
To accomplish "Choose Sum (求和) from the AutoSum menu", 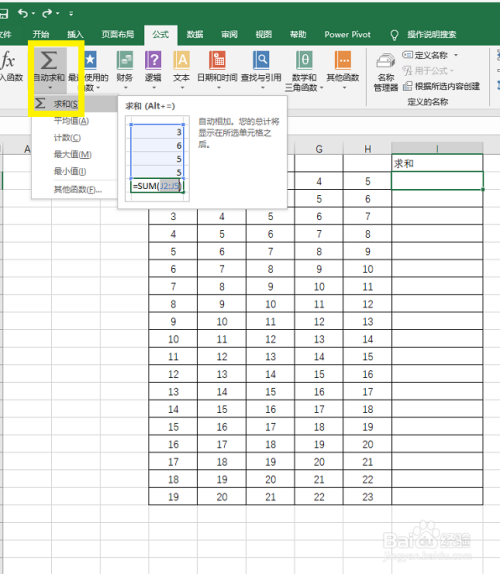I will click(x=74, y=104).
